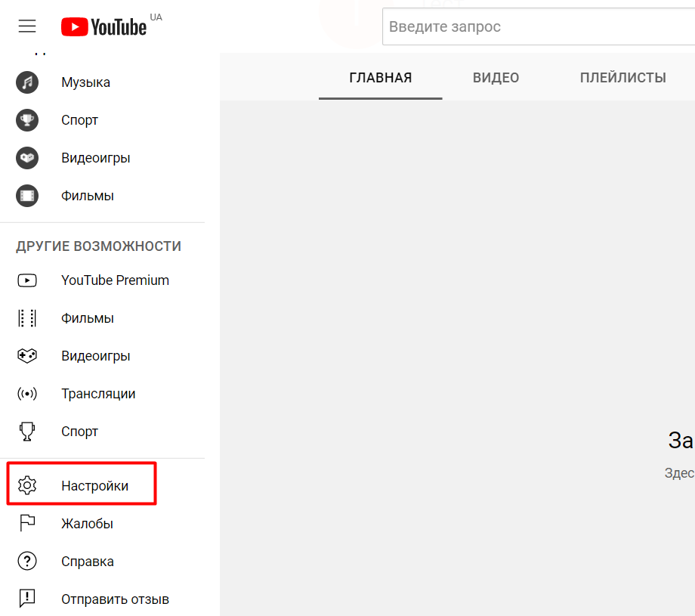Open the hamburger guide menu icon

(27, 26)
